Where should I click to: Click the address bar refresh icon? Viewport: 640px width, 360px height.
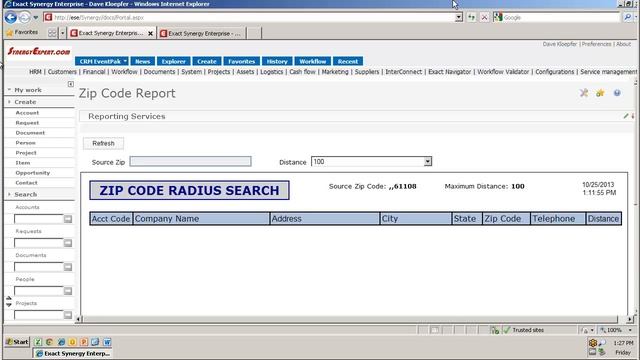471,17
